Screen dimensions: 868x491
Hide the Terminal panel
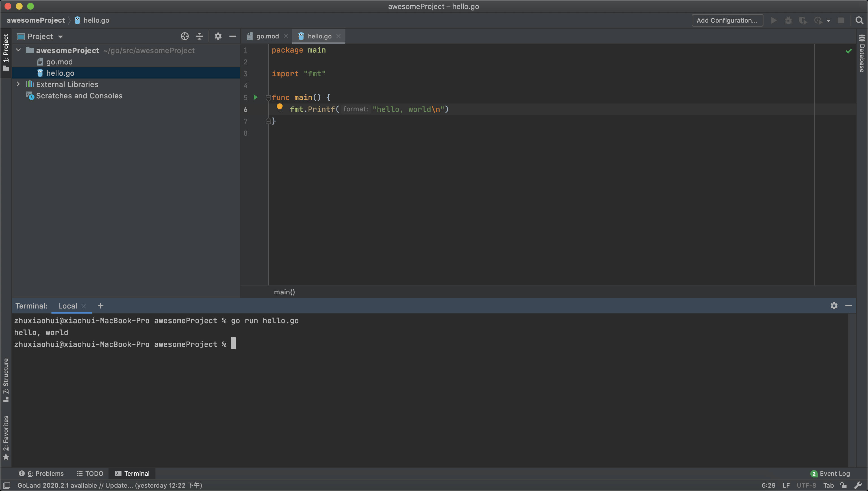849,305
